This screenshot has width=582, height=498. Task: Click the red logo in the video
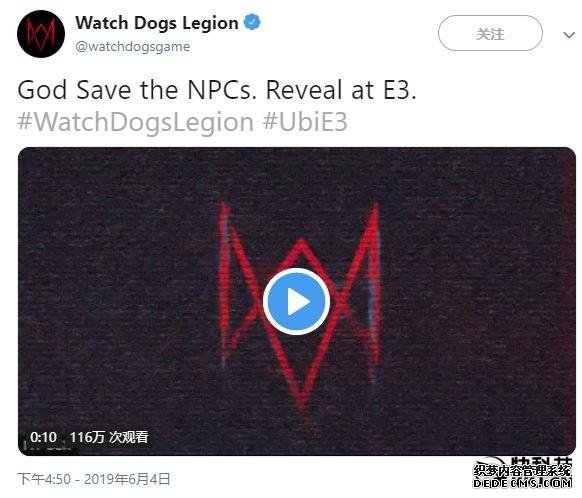click(x=300, y=308)
